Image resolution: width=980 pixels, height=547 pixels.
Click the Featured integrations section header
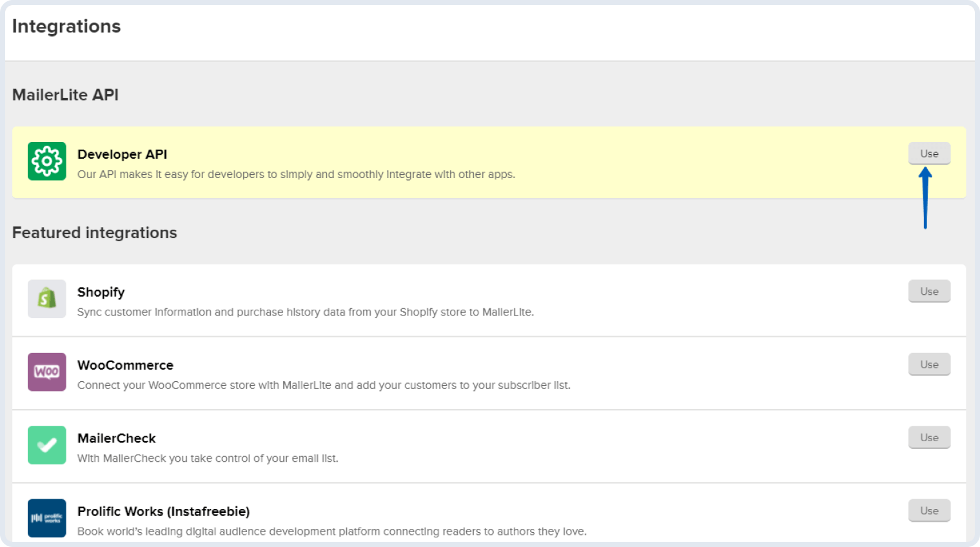point(95,233)
